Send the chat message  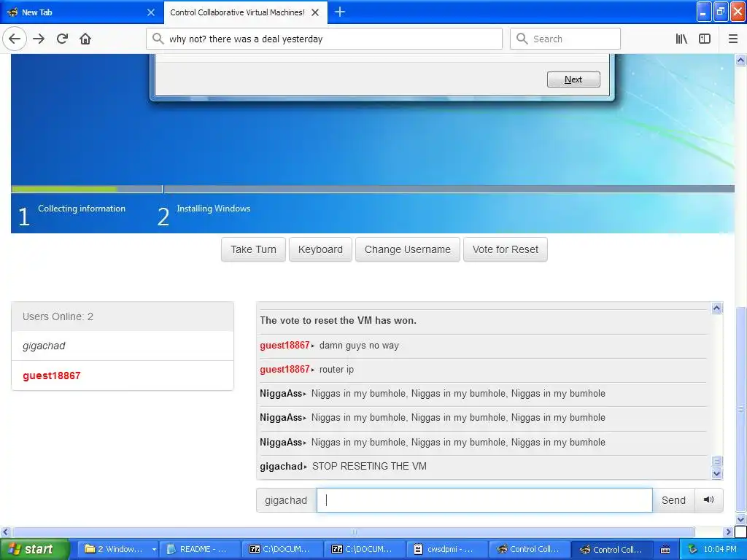pos(673,500)
